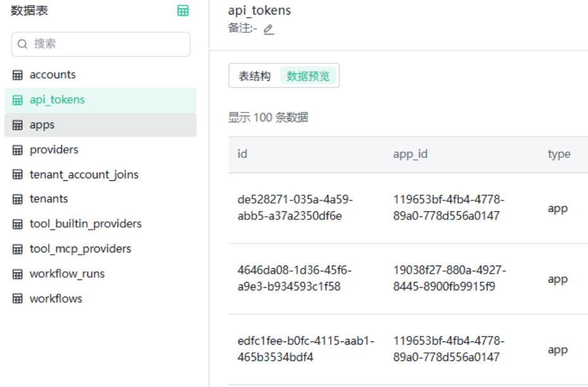This screenshot has height=387, width=588.
Task: Select the 数据预览 tab
Action: pos(308,77)
